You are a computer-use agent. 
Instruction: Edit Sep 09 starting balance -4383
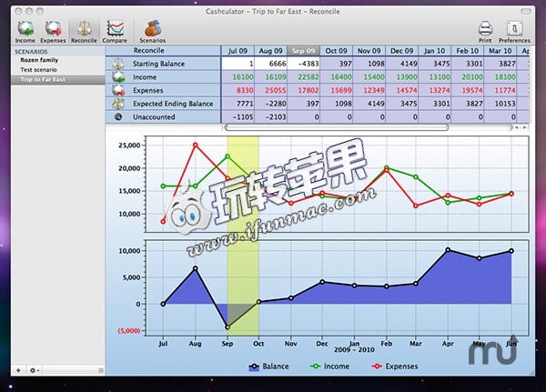click(x=303, y=64)
